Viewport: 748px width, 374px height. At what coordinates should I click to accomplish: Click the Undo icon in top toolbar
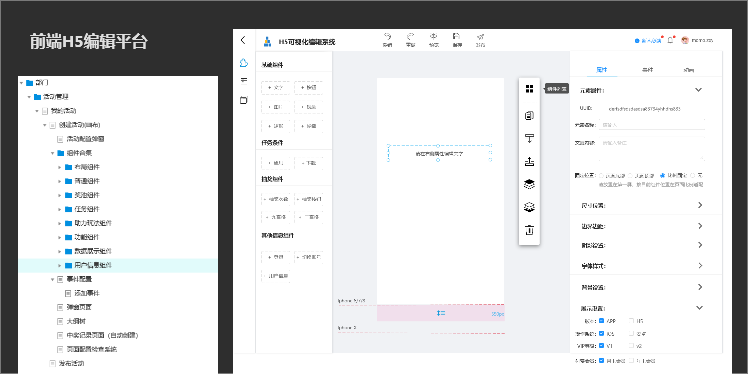pyautogui.click(x=387, y=36)
